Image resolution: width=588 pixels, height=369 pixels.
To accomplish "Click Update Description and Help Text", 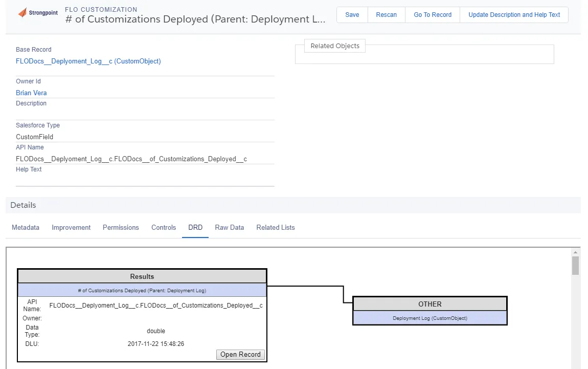I will [x=514, y=15].
